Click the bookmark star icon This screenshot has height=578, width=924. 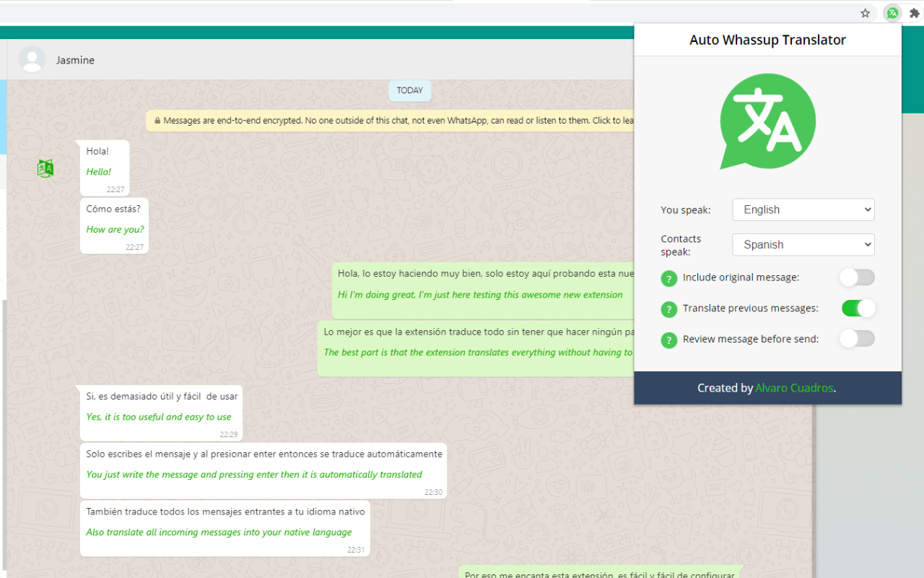pyautogui.click(x=865, y=12)
